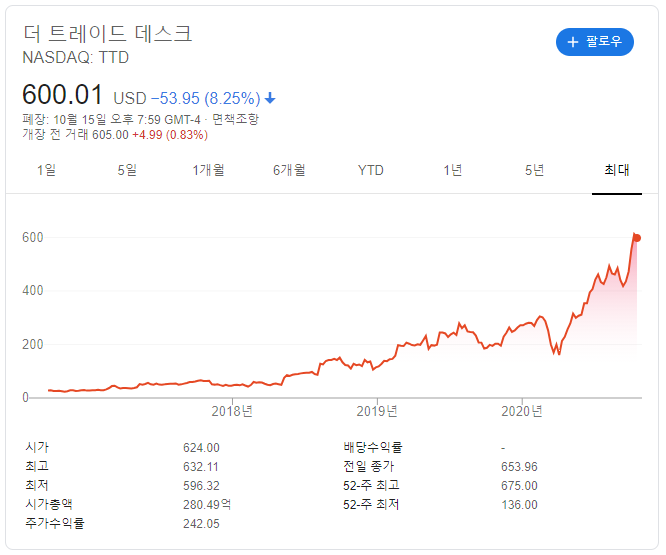The width and height of the screenshot is (666, 555).
Task: Click the 배당수익률 label
Action: tap(373, 447)
